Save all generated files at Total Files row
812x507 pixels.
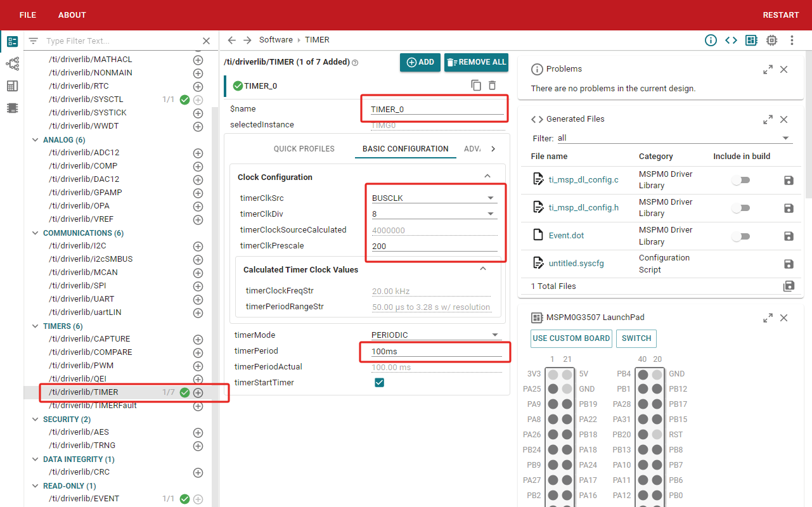click(x=789, y=286)
